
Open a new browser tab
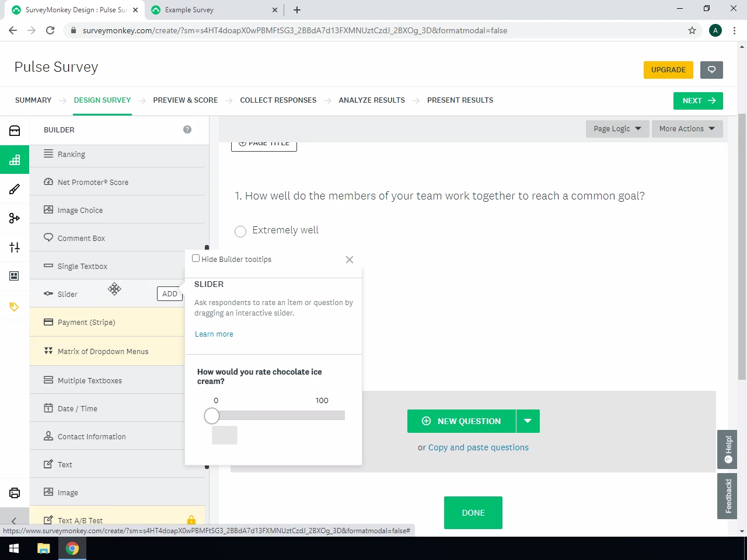pos(297,10)
